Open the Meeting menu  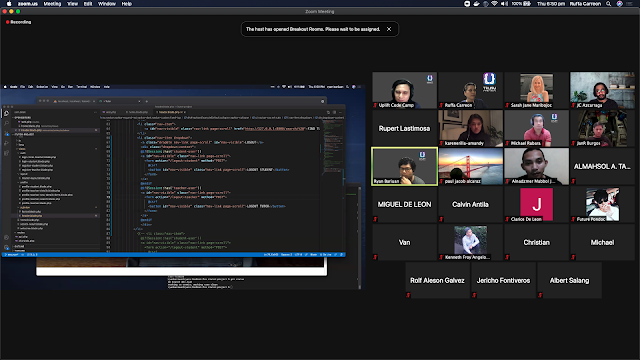(x=52, y=4)
